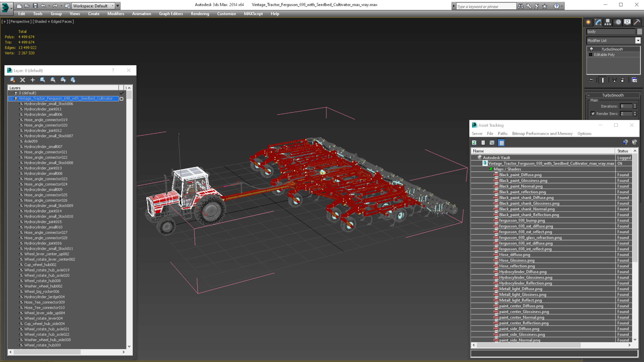Click the Layers column header
This screenshot has width=644, height=362.
pos(64,88)
